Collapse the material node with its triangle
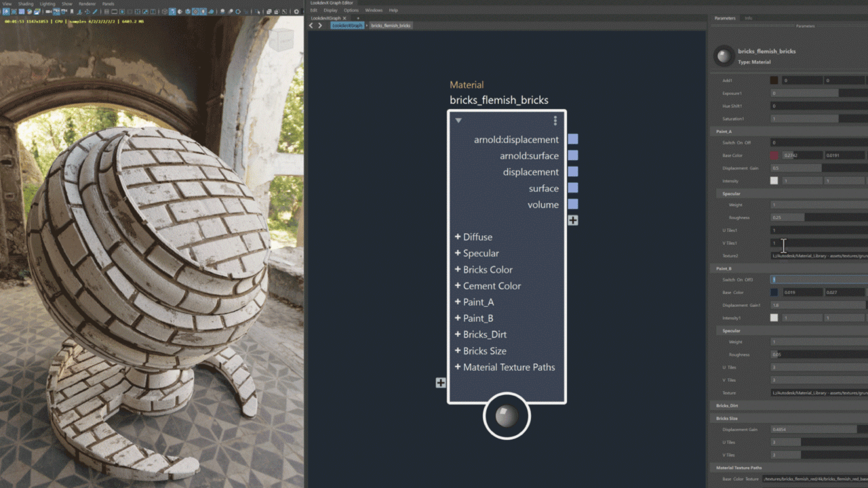The height and width of the screenshot is (488, 868). [x=458, y=121]
